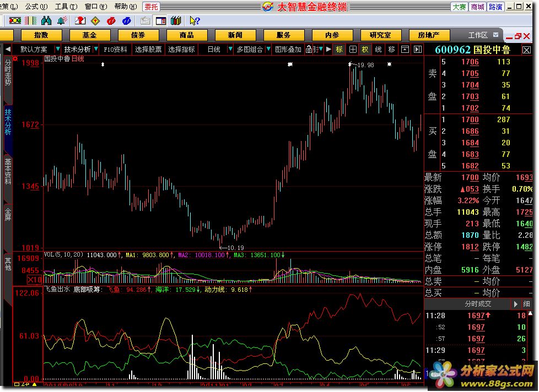This screenshot has height=392, width=539.
Task: Expand the 日线 period dropdown arrow
Action: click(x=230, y=50)
